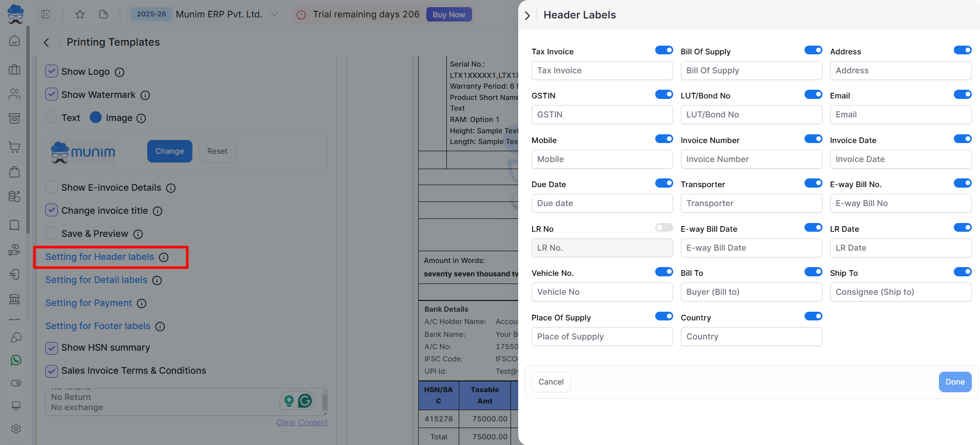Click the Place Of Supply input field
Screen dimensions: 980x445
pyautogui.click(x=602, y=337)
